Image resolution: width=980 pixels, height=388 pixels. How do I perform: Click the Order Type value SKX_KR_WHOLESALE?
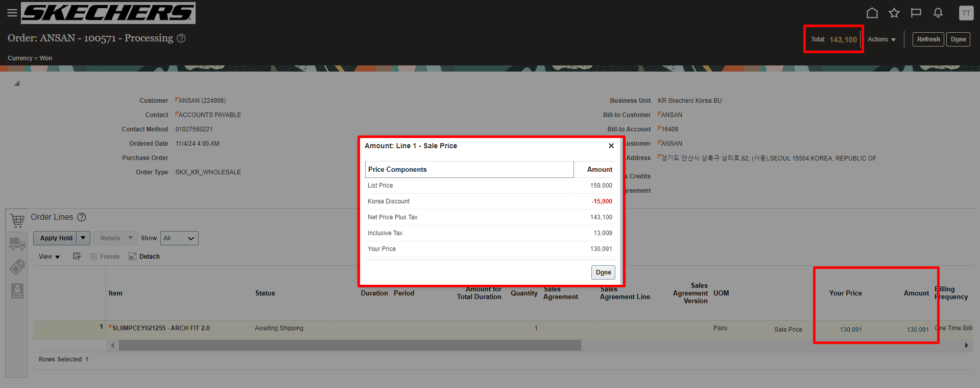tap(208, 172)
